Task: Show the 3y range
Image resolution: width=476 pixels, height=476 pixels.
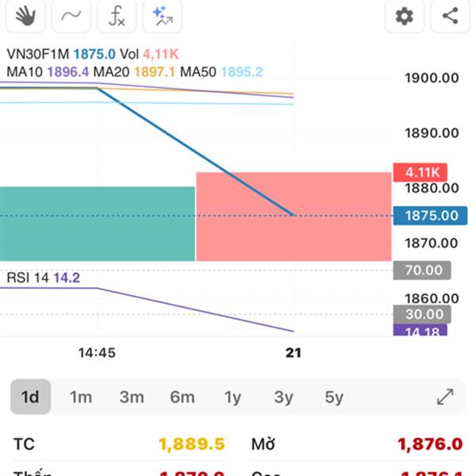Action: (x=283, y=397)
